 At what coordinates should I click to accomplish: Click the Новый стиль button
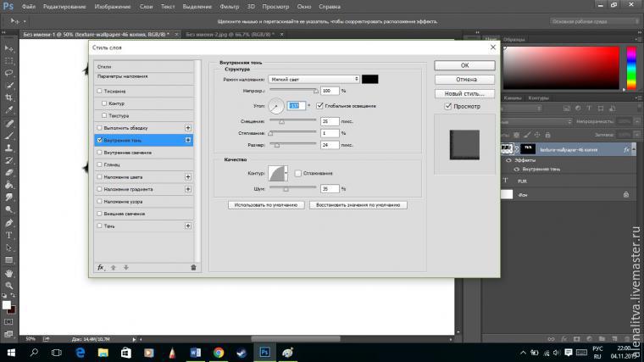tap(464, 92)
